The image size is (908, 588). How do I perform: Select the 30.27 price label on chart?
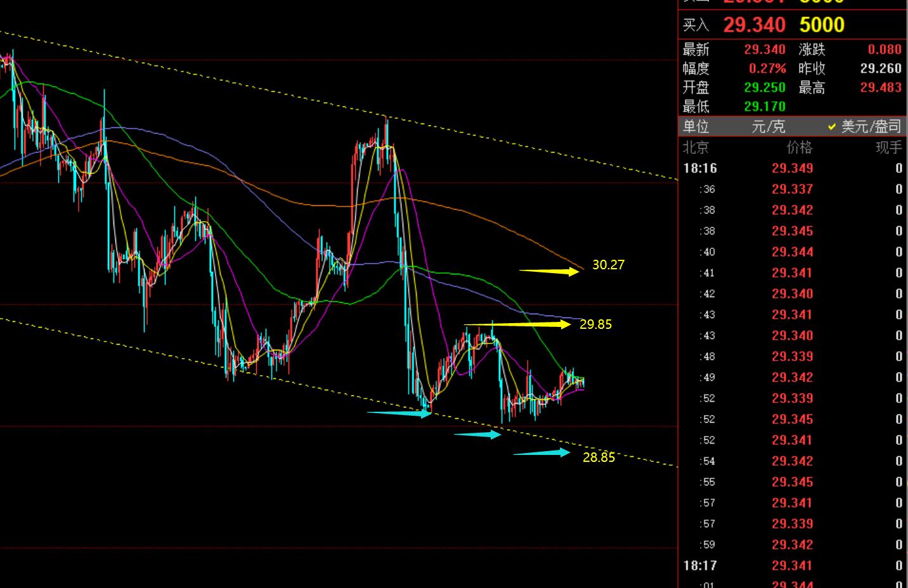608,265
